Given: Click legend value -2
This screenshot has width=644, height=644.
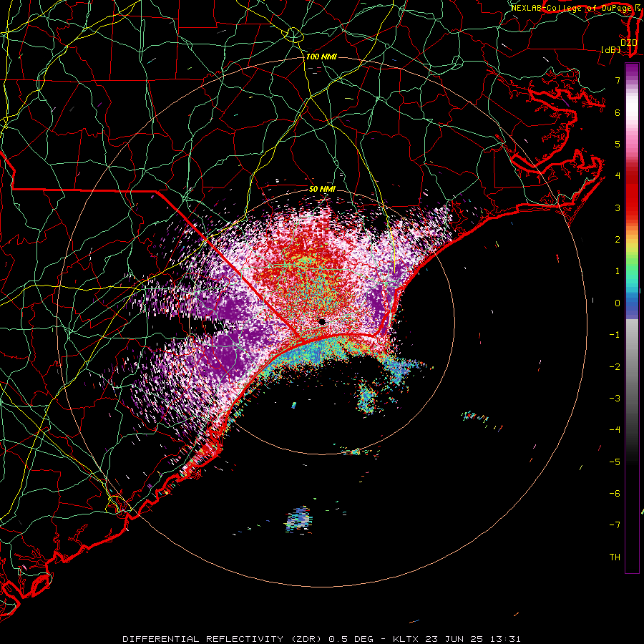Looking at the screenshot, I should pos(615,367).
